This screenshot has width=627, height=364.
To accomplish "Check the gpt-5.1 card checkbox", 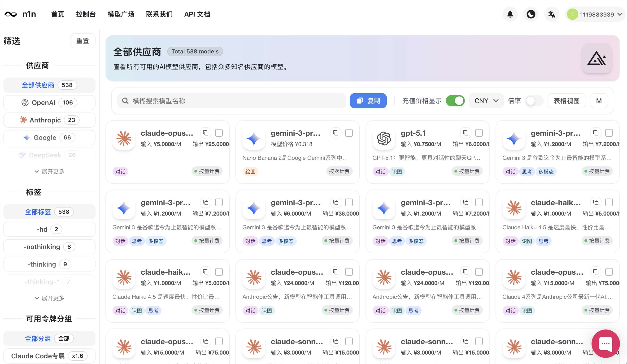I will pyautogui.click(x=479, y=133).
